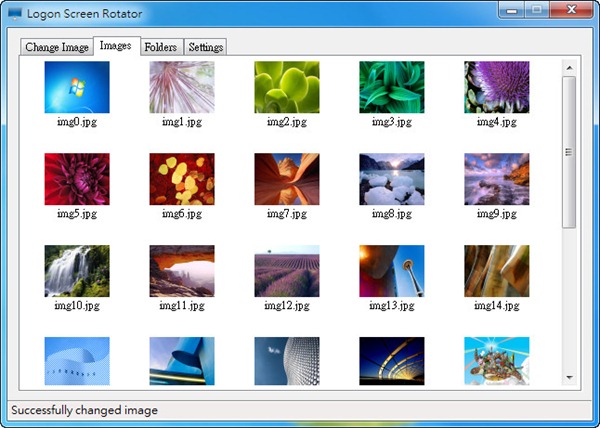Click the scrollbar down arrow
Viewport: 600px width, 428px height.
[x=569, y=378]
